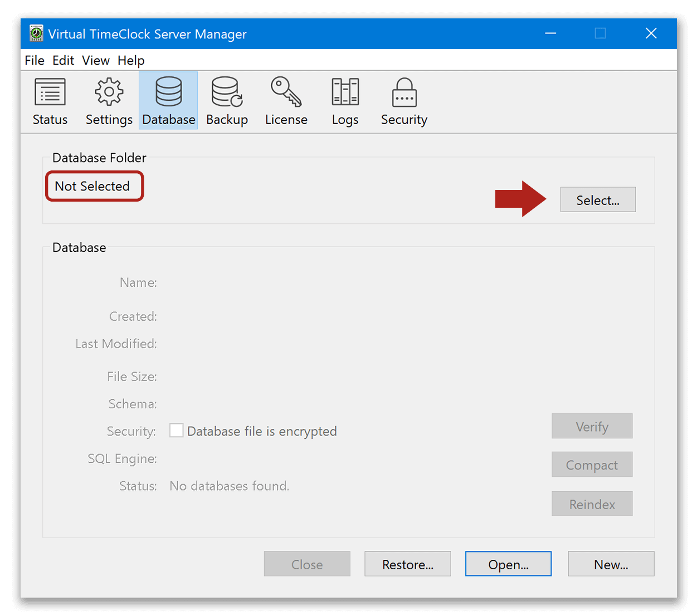Open the Help menu
The width and height of the screenshot is (697, 616).
[x=131, y=60]
